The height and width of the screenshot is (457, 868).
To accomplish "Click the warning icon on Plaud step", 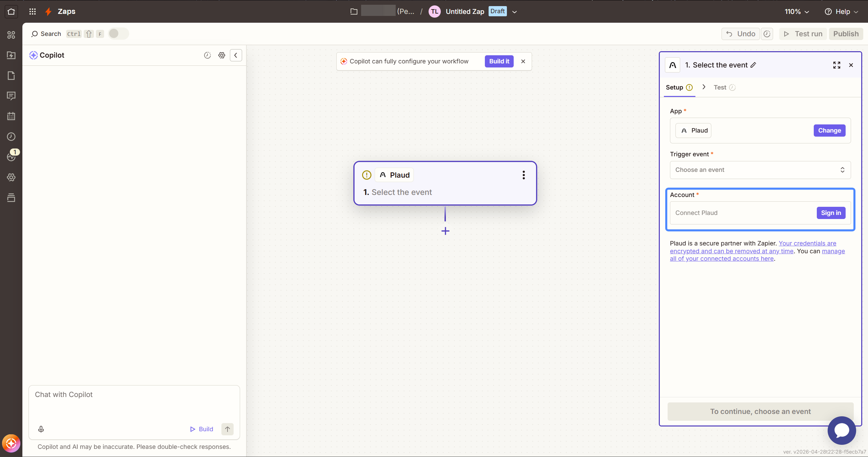I will 367,175.
